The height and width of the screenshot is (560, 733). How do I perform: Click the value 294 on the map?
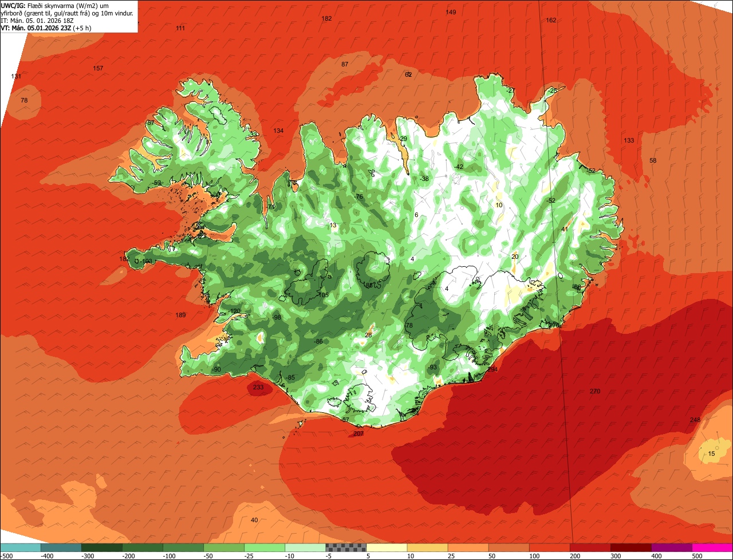tap(492, 369)
